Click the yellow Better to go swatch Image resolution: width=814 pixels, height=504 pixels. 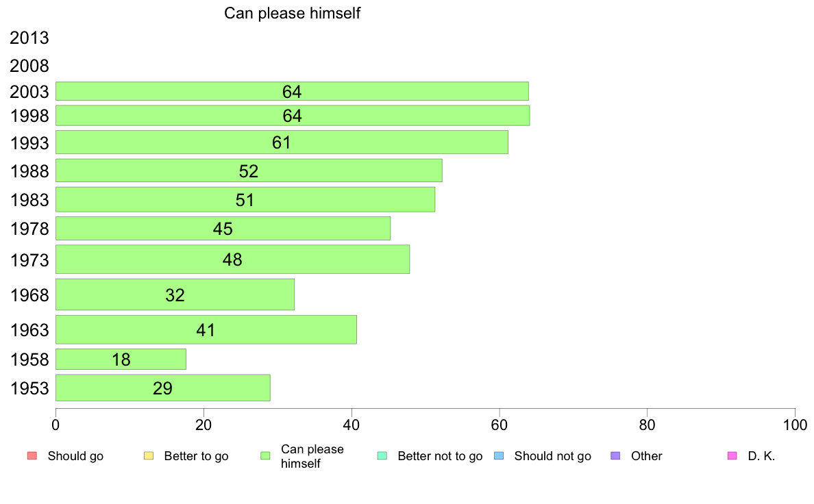[x=149, y=456]
